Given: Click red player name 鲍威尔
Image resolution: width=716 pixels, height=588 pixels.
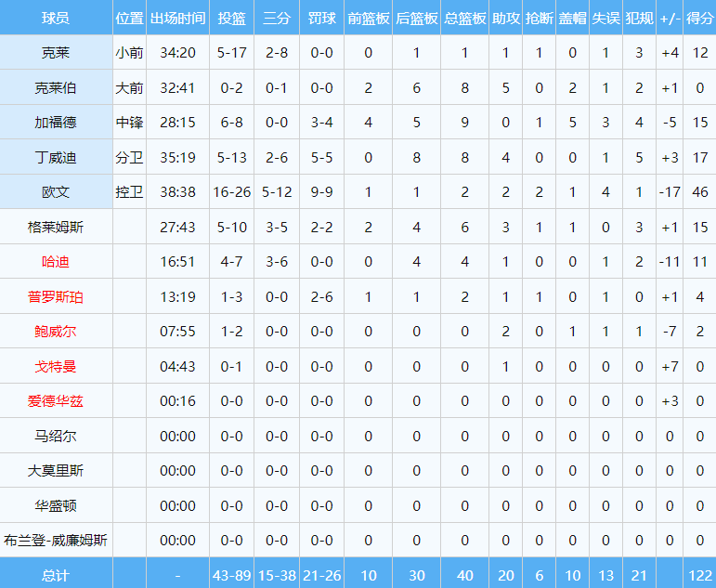Looking at the screenshot, I should 56,332.
